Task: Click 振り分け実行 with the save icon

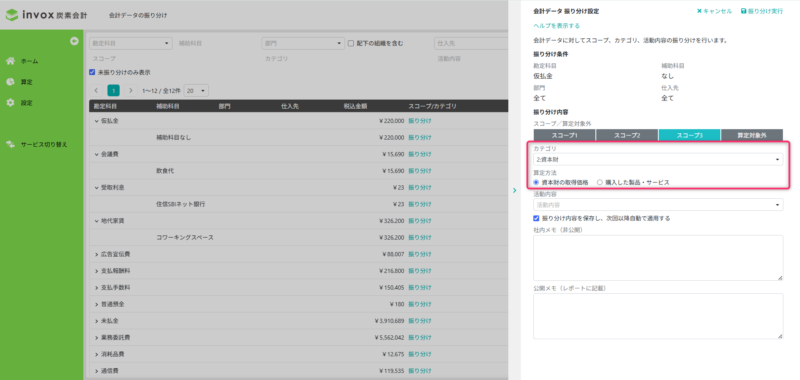Action: [x=762, y=11]
